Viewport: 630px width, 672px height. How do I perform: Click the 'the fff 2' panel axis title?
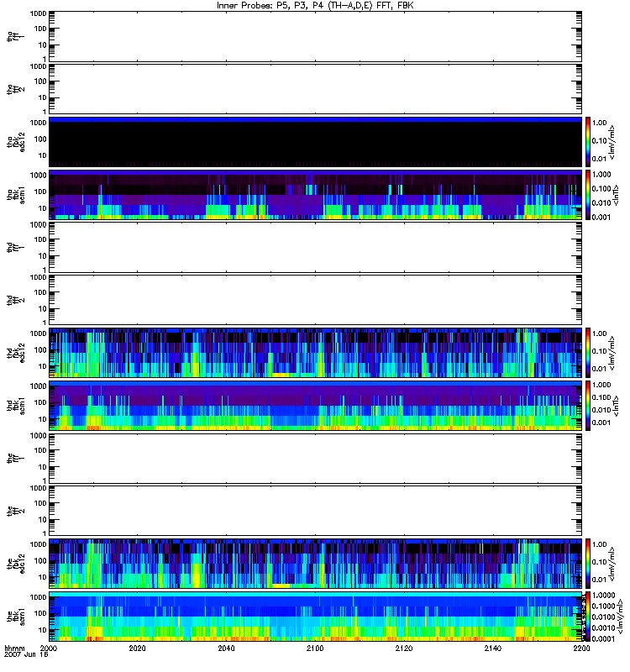(15, 511)
